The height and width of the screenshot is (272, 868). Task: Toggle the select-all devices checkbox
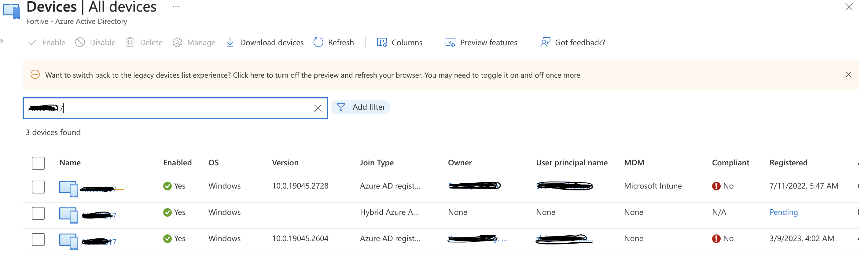(x=38, y=163)
